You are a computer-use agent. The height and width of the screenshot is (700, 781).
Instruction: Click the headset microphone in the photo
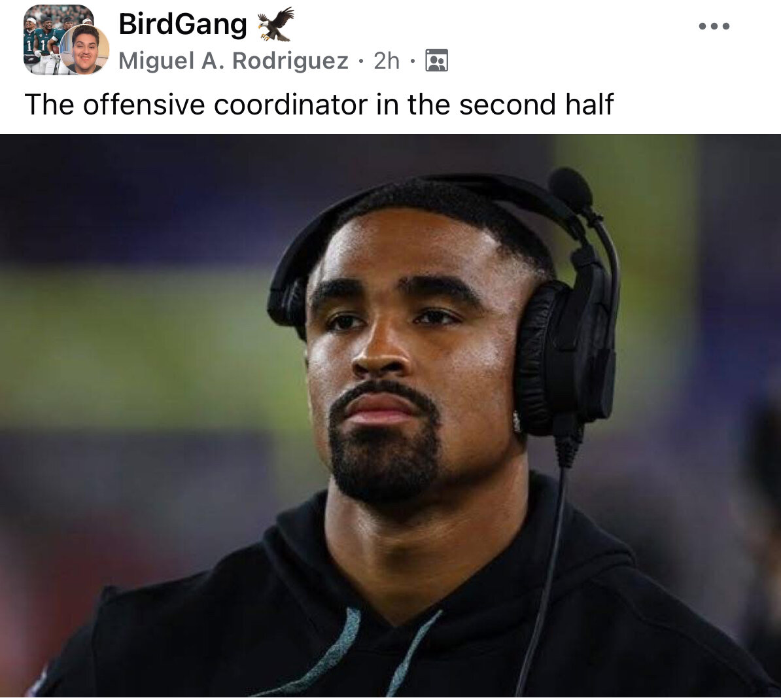coord(570,190)
